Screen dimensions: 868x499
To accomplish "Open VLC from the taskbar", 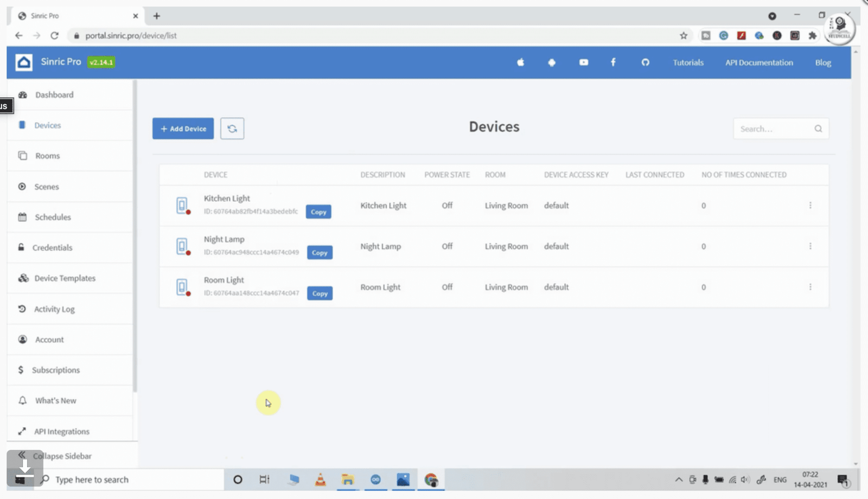I will 321,479.
